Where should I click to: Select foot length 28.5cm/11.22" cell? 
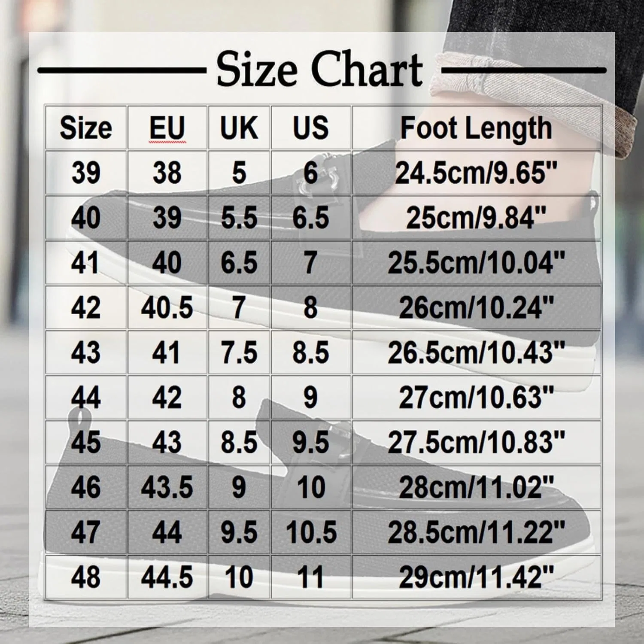click(477, 532)
